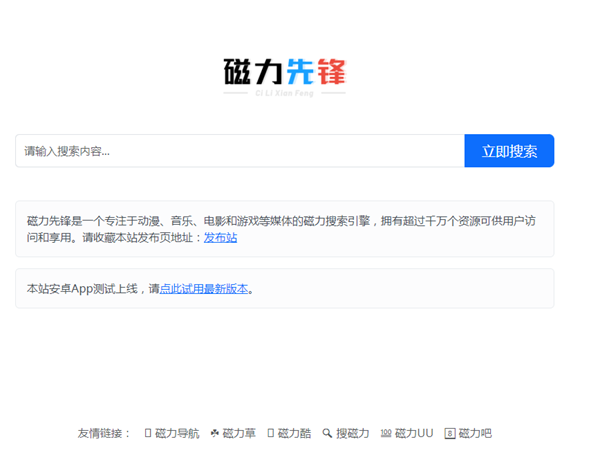Click the 立即搜索 button
600x455 pixels.
tap(509, 151)
